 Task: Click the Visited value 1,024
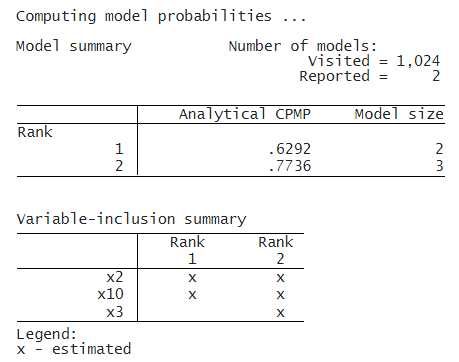[418, 61]
